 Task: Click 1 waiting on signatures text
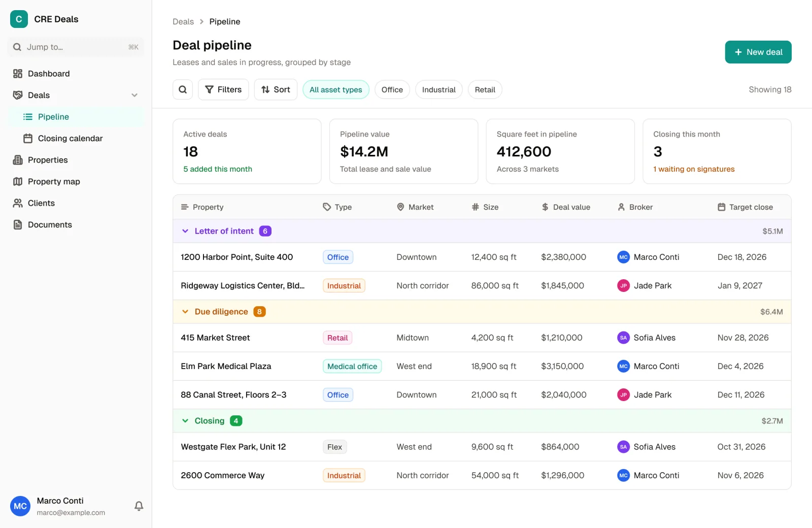coord(694,169)
